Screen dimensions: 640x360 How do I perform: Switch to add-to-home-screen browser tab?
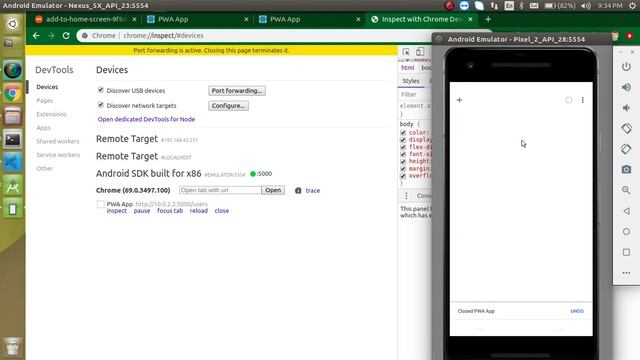tap(85, 19)
